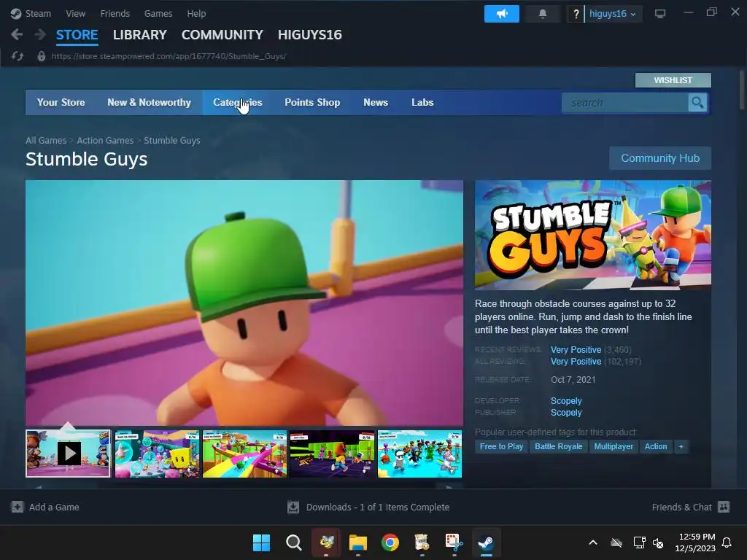Expand more tags with plus button

coord(681,447)
